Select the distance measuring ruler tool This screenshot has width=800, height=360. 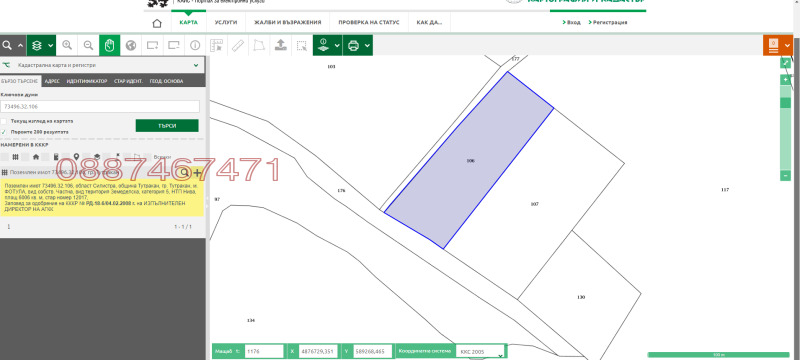click(x=238, y=45)
